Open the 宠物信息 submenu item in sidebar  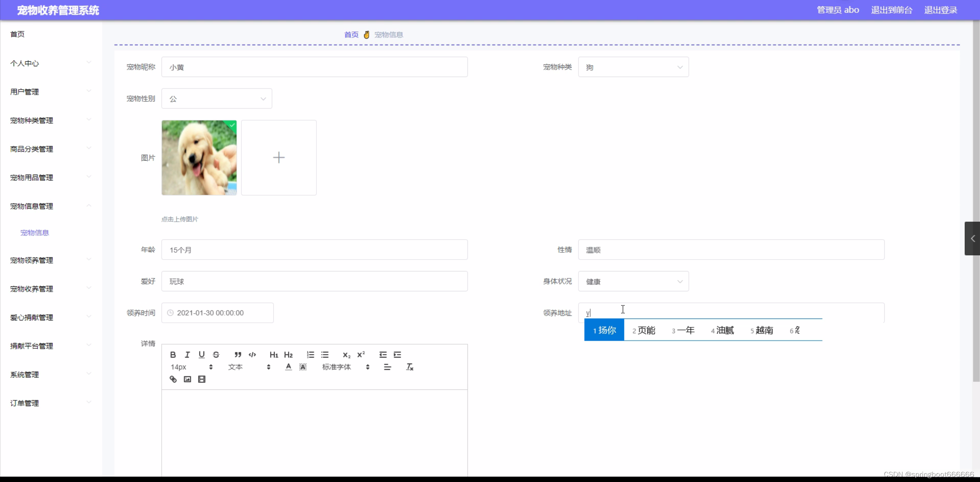pyautogui.click(x=34, y=233)
